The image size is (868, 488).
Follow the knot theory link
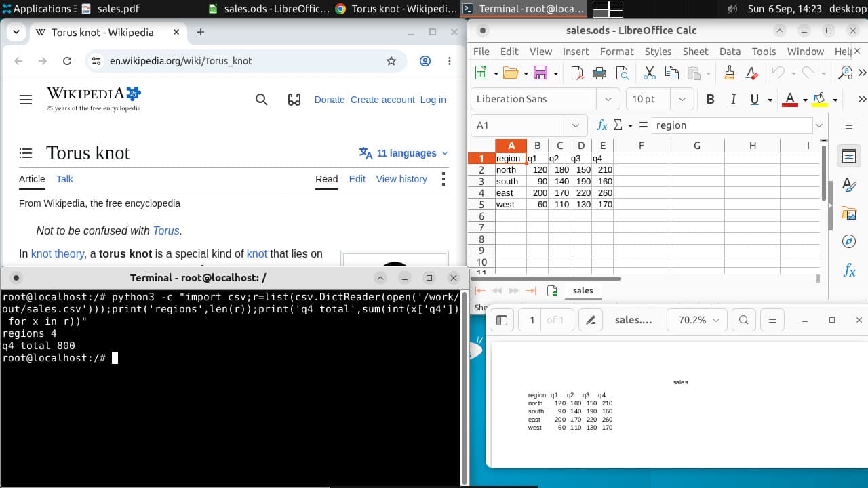click(58, 254)
